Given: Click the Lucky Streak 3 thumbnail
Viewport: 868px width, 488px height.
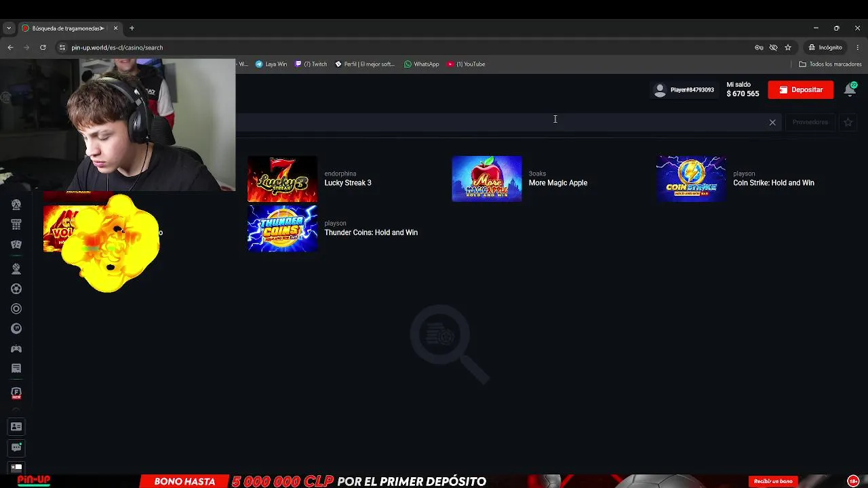Looking at the screenshot, I should 282,179.
